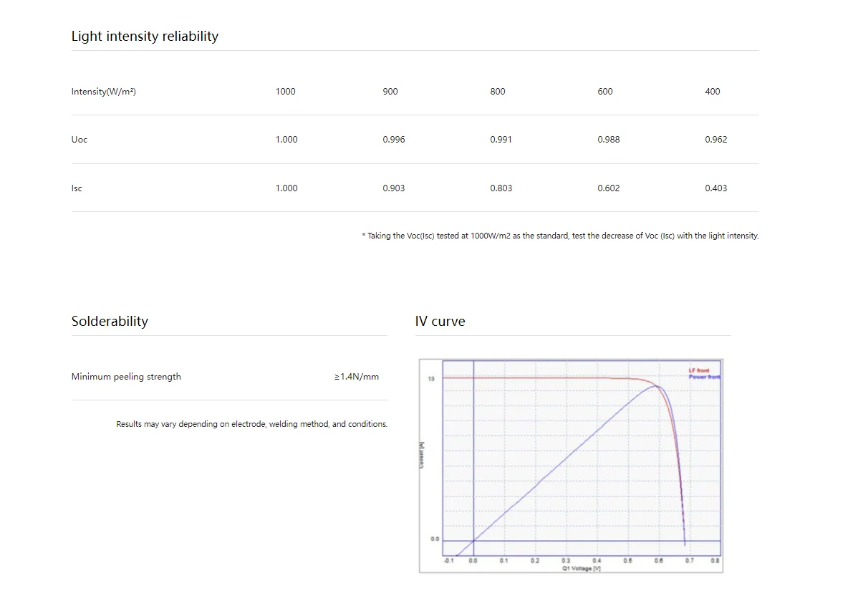Viewport: 853px width, 616px height.
Task: Click the 'Results may vary' disclaimer text
Action: pos(251,424)
